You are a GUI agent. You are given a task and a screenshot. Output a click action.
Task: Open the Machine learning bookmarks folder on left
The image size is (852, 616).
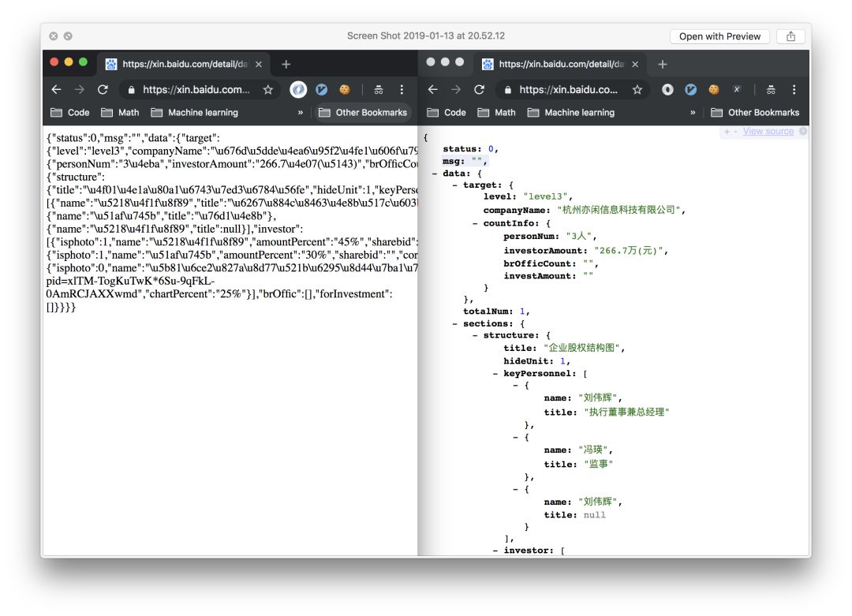click(x=195, y=113)
